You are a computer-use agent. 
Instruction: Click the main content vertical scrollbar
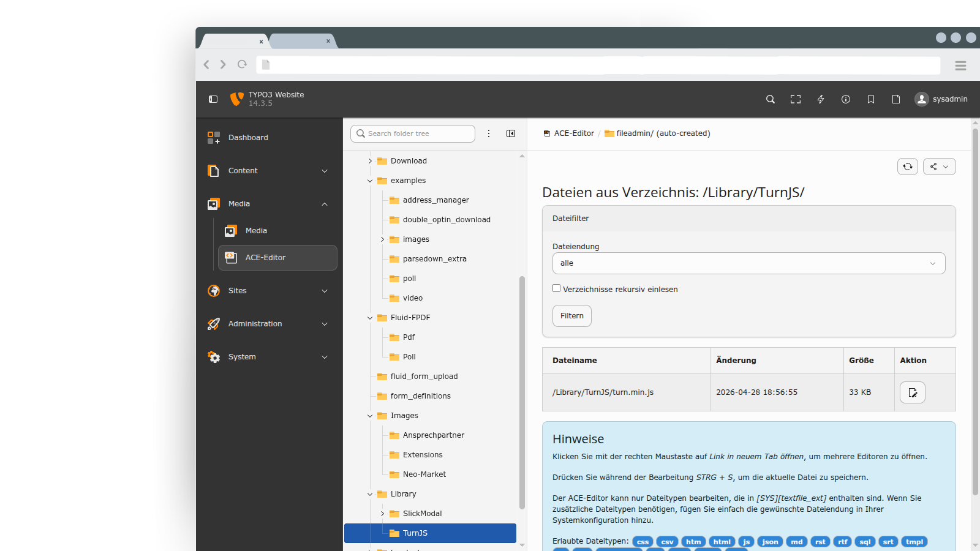tap(975, 311)
